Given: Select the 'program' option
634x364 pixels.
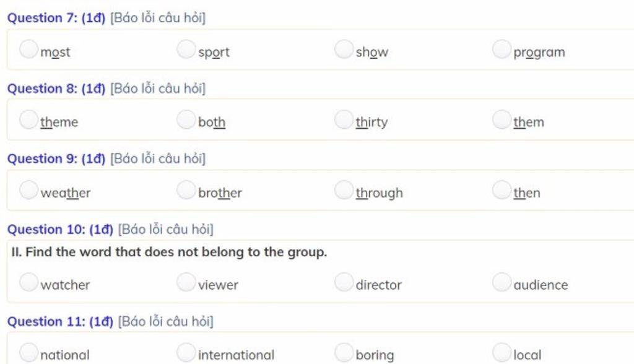Looking at the screenshot, I should click(502, 49).
